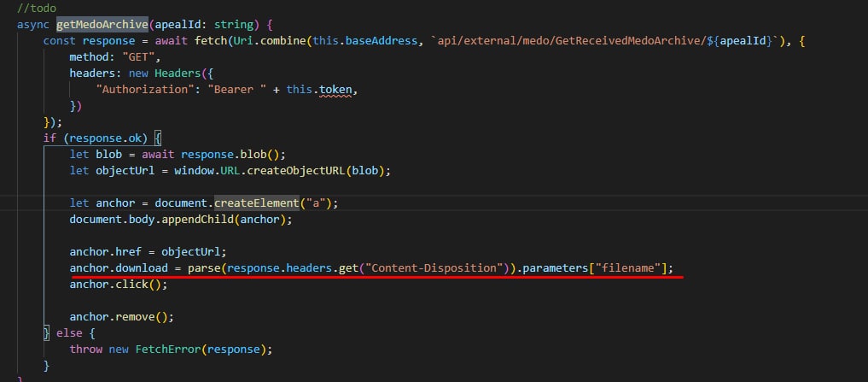Click the body property
Viewport: 868px width, 382px height.
(x=141, y=220)
